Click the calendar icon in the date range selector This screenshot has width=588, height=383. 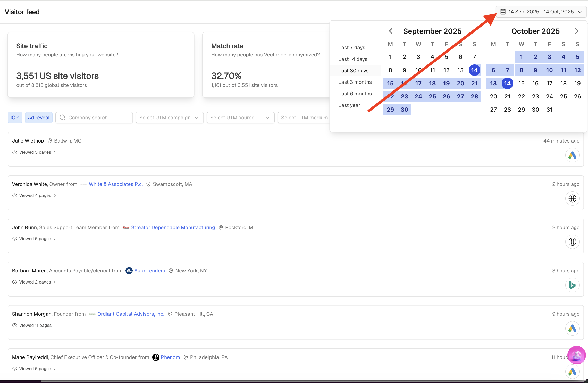503,12
